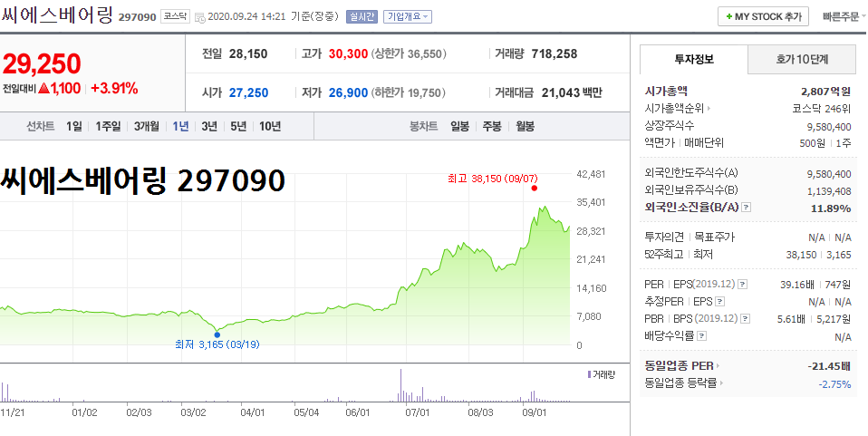Viewport: 868px width, 436px height.
Task: Switch to 일봉 candlestick chart
Action: (460, 126)
